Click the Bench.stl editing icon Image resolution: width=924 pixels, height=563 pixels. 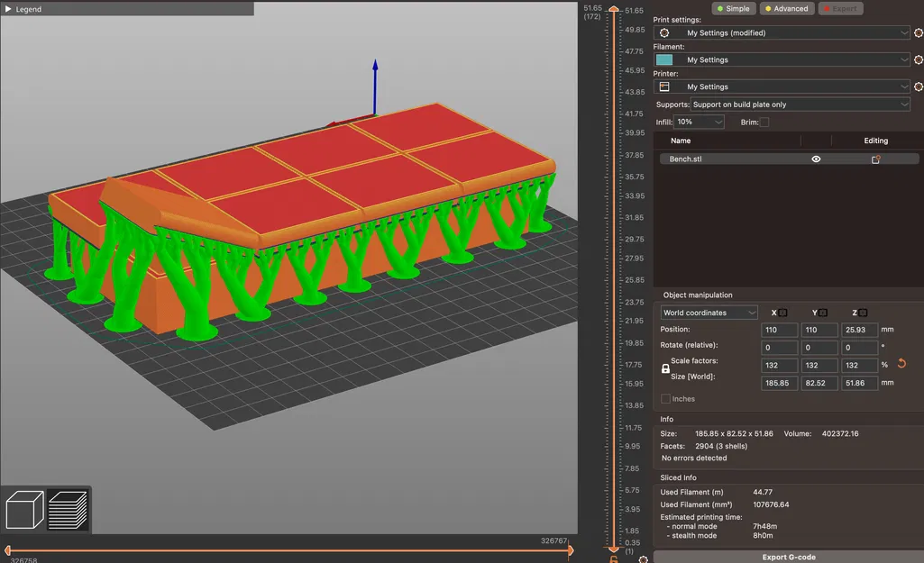tap(875, 159)
